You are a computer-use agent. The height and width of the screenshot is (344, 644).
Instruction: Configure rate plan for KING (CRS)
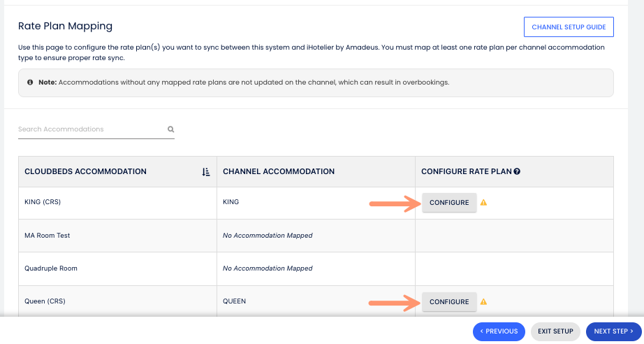[448, 203]
